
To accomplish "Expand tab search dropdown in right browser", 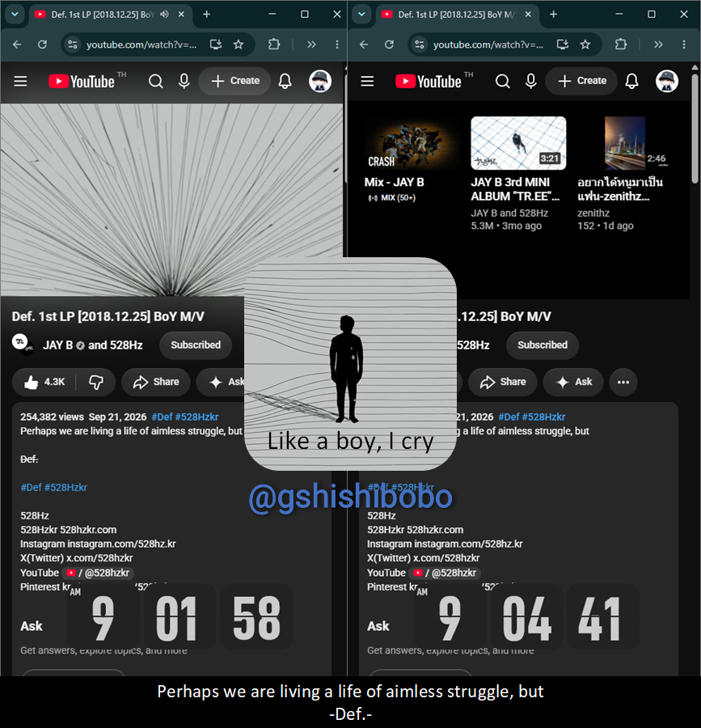I will pos(362,15).
